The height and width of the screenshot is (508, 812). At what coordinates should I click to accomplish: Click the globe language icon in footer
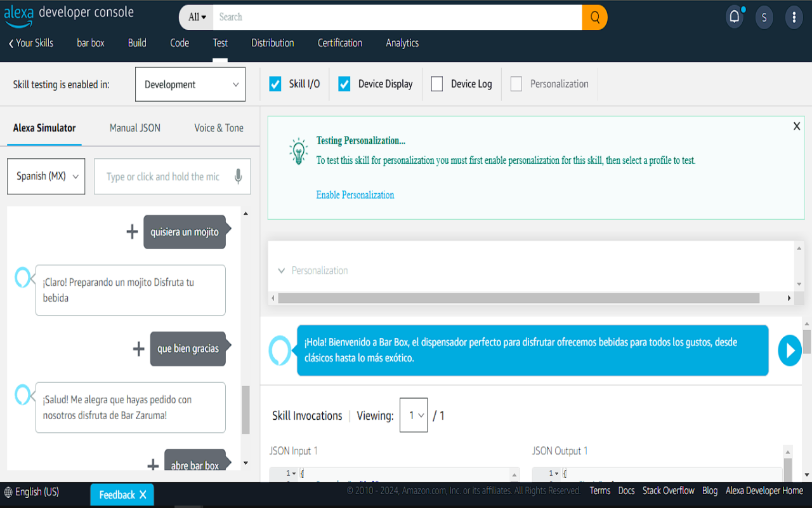8,492
